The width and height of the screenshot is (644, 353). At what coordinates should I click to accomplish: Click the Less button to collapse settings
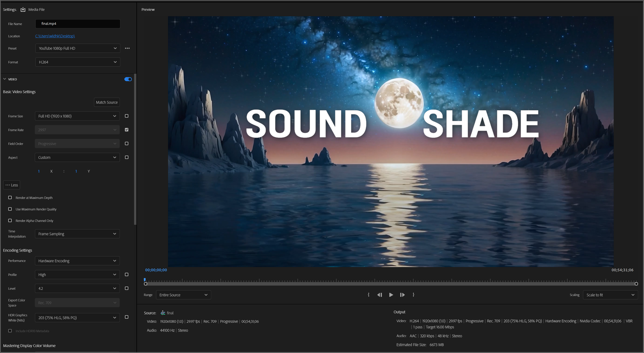(12, 185)
